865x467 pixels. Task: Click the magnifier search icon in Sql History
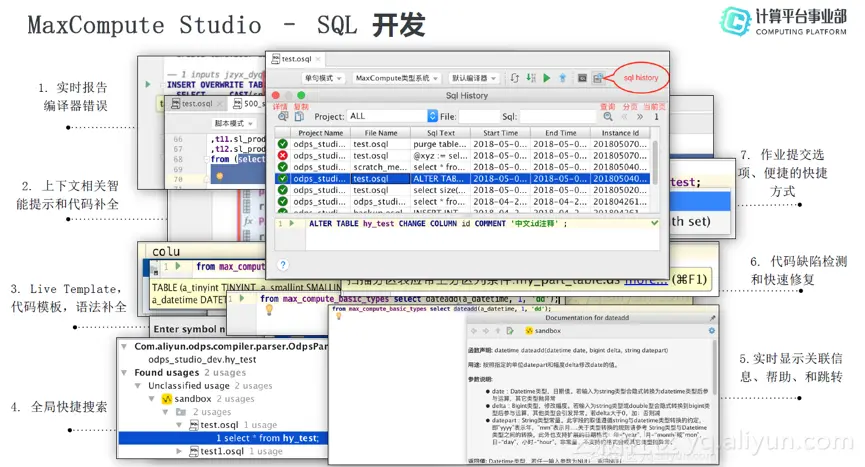tap(608, 116)
